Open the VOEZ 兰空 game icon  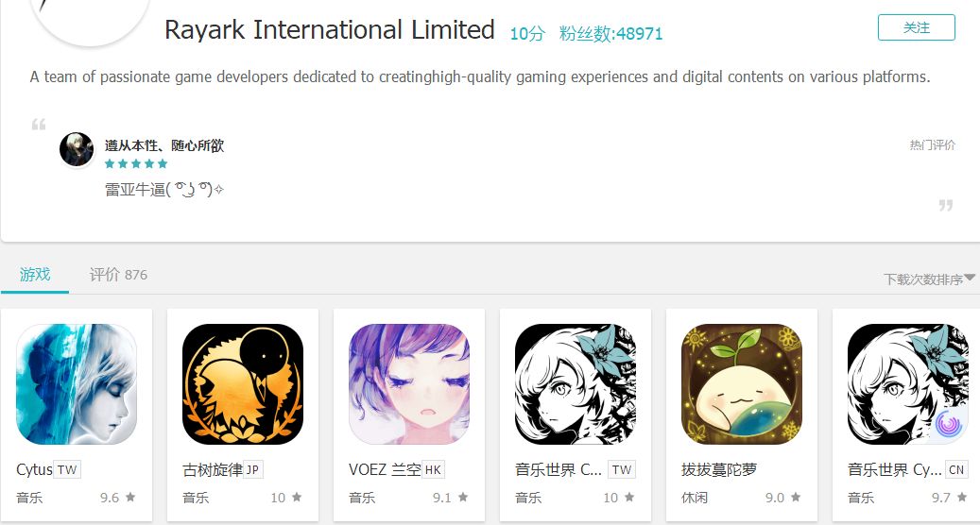409,384
